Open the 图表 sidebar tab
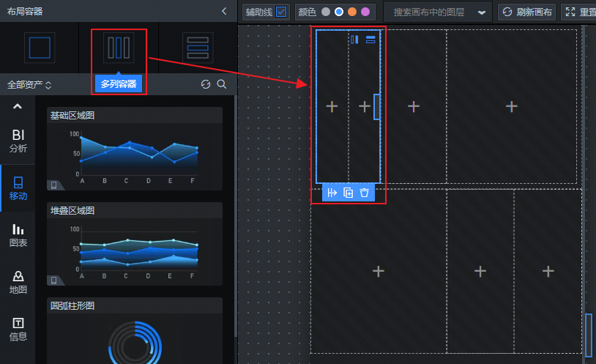Image resolution: width=596 pixels, height=364 pixels. click(18, 235)
